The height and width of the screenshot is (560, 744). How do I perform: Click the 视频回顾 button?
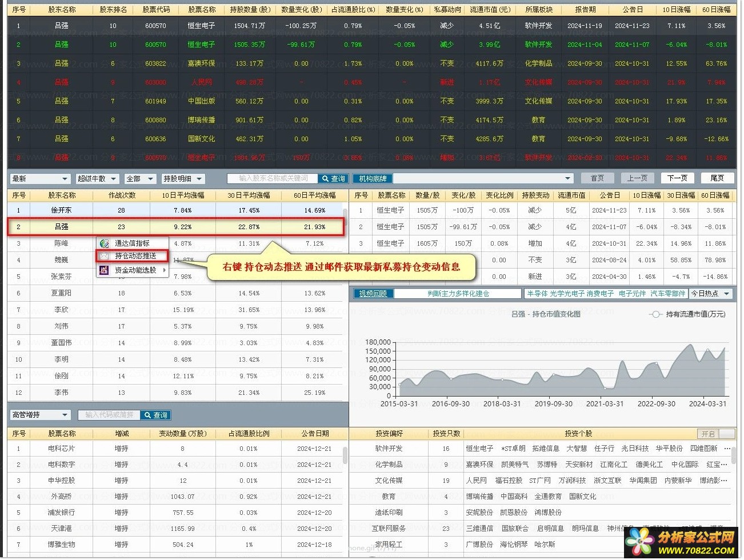coord(373,294)
